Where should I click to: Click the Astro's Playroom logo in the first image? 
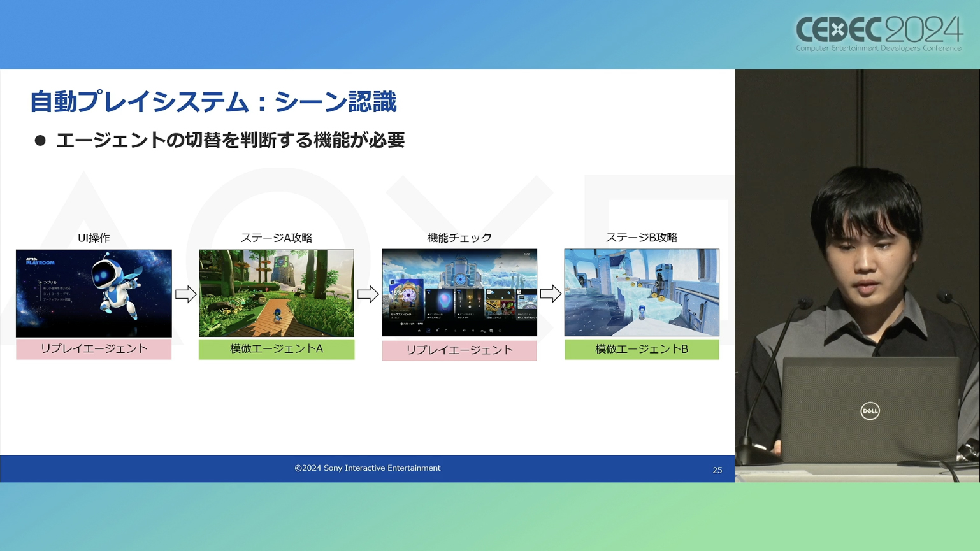click(40, 261)
